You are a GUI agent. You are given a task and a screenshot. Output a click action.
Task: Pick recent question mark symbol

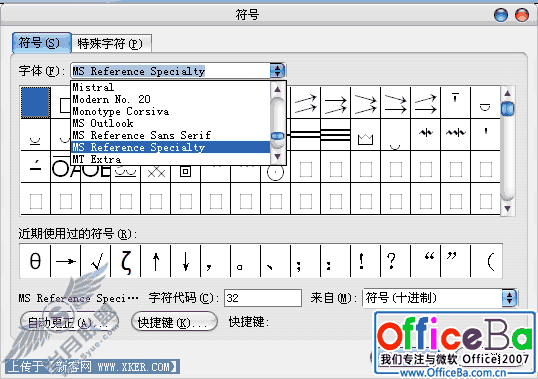396,261
